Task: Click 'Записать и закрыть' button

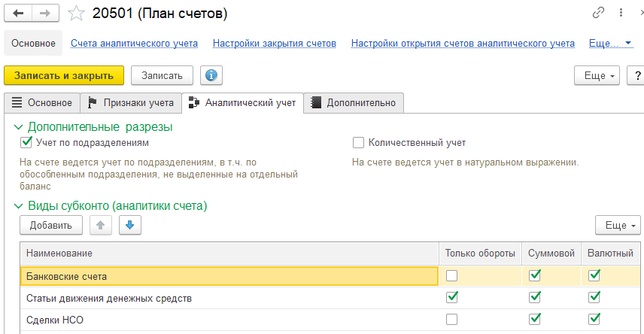Action: (x=63, y=75)
